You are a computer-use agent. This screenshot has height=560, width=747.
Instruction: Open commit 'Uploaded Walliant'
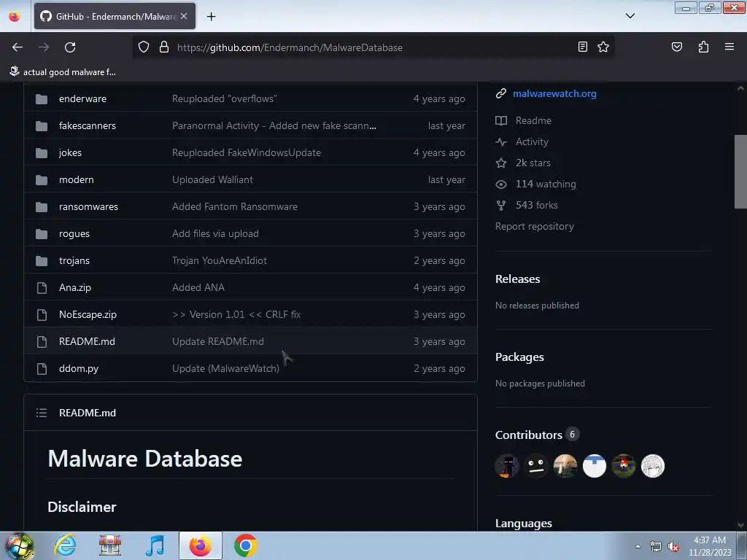coord(212,179)
